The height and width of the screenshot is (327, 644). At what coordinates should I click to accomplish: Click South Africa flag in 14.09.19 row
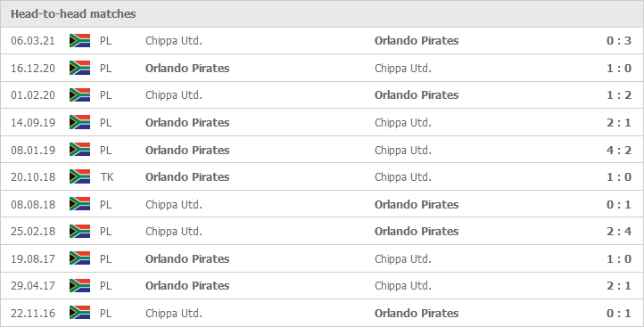[79, 122]
